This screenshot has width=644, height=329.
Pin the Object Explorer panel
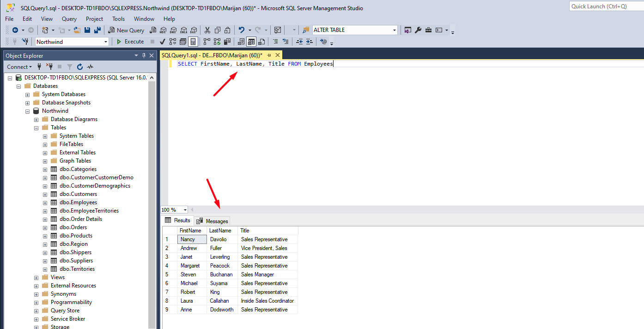144,55
